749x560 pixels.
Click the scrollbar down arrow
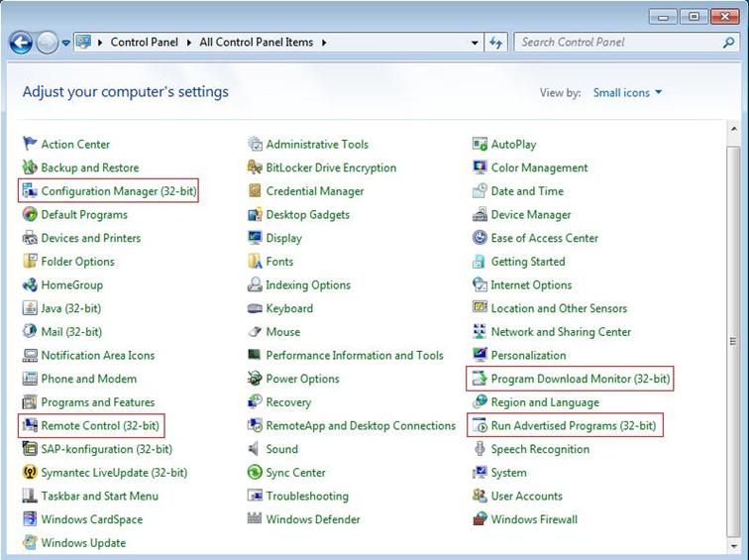click(x=733, y=546)
